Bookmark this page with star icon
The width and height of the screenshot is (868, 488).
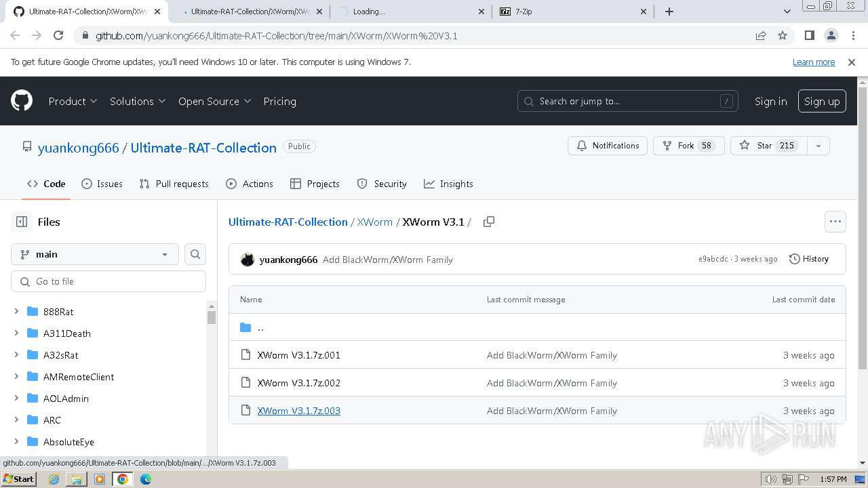[x=783, y=35]
